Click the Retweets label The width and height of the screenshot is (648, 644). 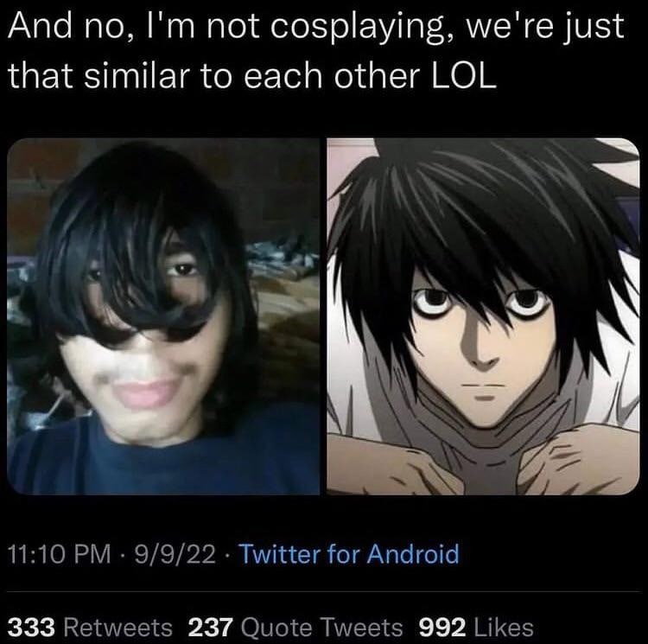click(x=118, y=628)
